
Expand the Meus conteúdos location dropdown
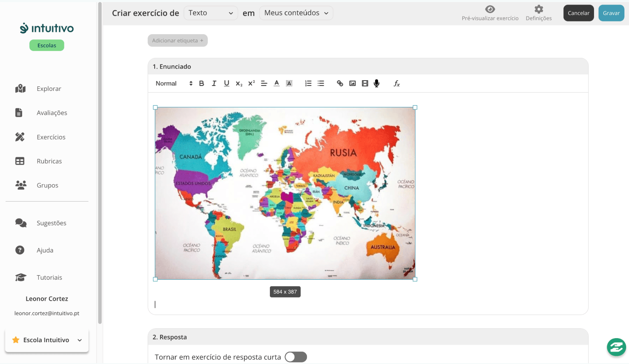[296, 13]
